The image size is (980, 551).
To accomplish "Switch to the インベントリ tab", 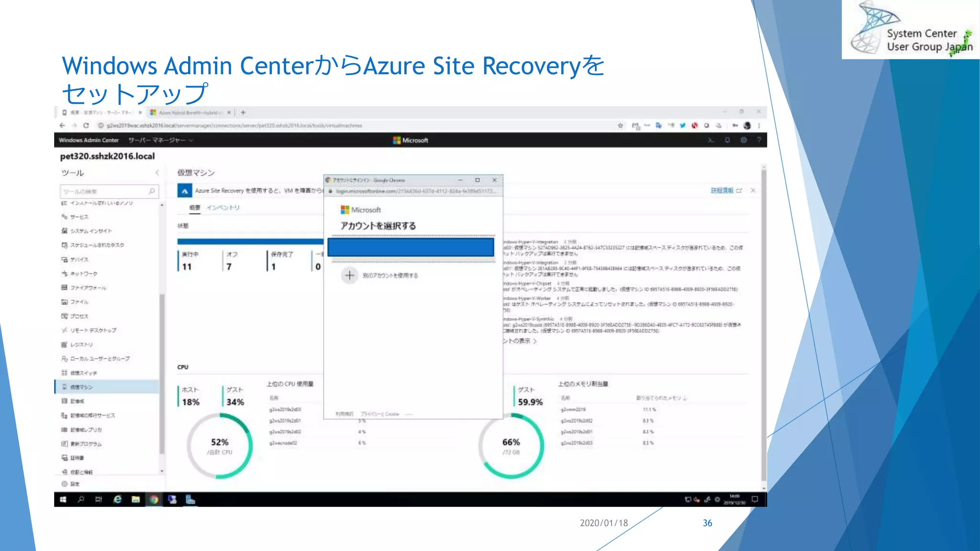I will (x=223, y=208).
